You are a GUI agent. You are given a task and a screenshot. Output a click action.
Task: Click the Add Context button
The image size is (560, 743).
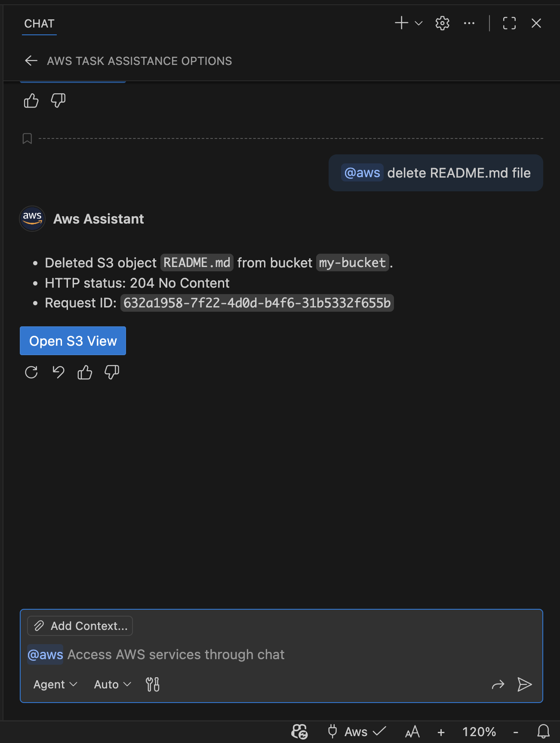pyautogui.click(x=80, y=626)
